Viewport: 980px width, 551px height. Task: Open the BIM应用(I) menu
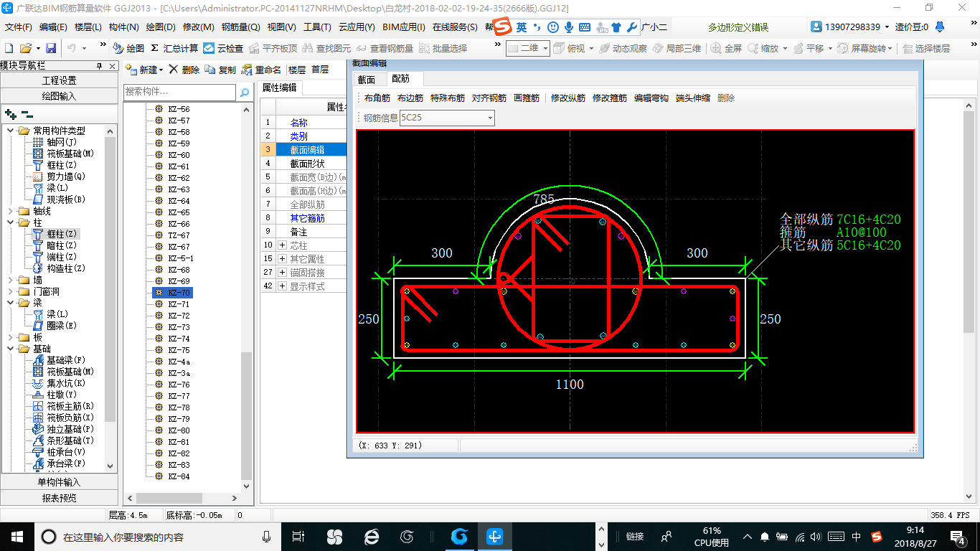click(x=404, y=27)
